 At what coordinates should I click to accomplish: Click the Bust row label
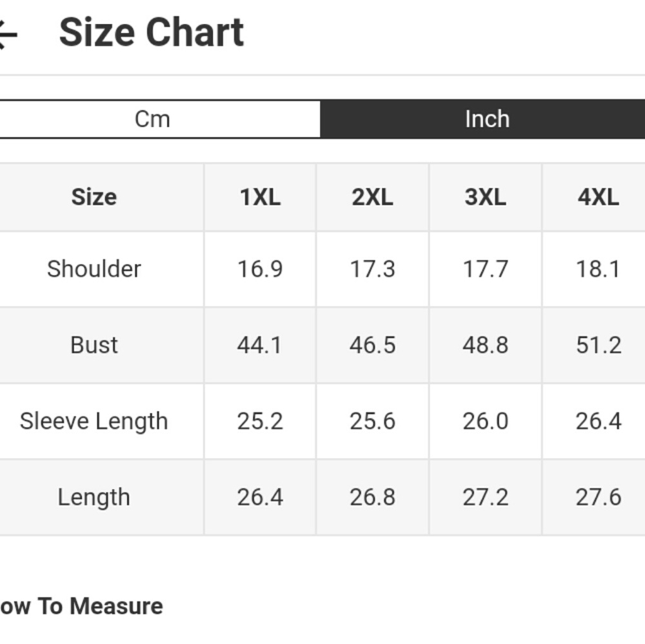coord(94,345)
